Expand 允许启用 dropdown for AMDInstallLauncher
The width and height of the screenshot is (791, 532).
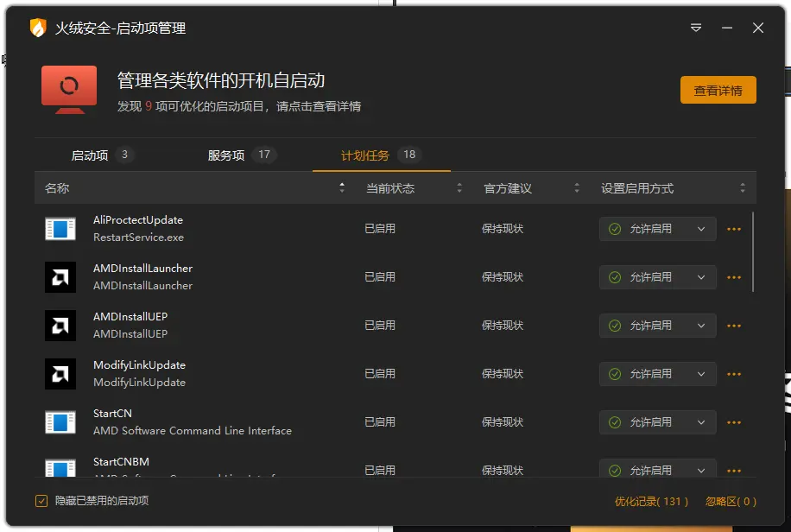pos(658,277)
